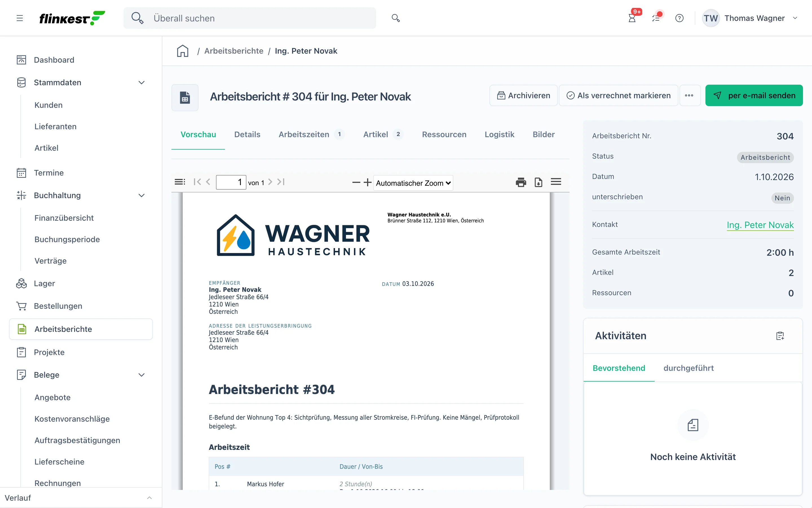Open the Ing. Peter Novak contact link
Image resolution: width=812 pixels, height=508 pixels.
pyautogui.click(x=760, y=225)
